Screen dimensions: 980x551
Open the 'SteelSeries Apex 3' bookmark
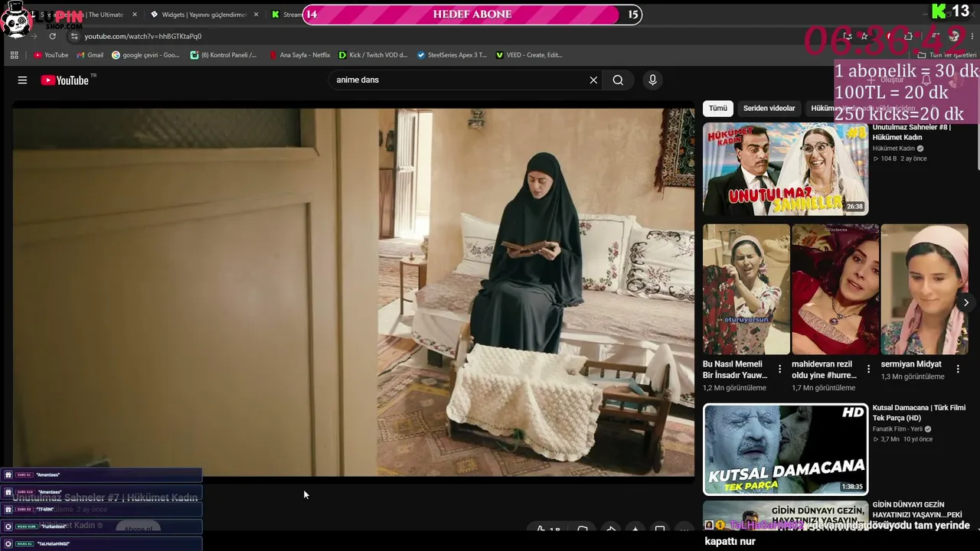pyautogui.click(x=452, y=55)
